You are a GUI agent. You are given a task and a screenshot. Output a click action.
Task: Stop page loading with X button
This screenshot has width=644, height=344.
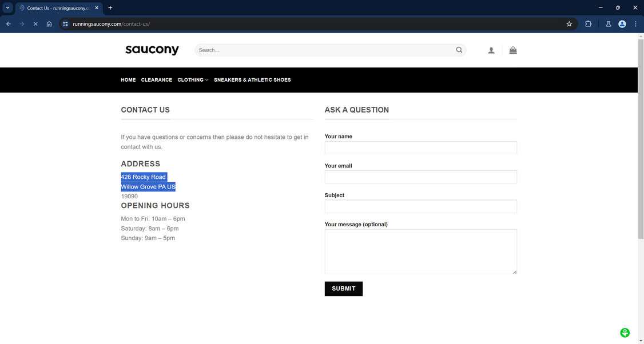[35, 24]
